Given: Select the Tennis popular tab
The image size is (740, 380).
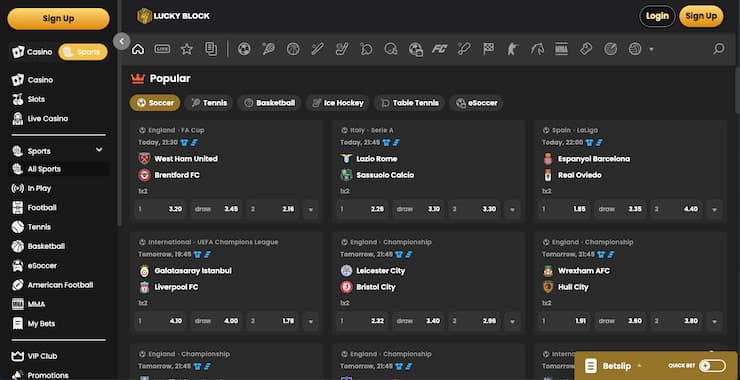Looking at the screenshot, I should 209,102.
